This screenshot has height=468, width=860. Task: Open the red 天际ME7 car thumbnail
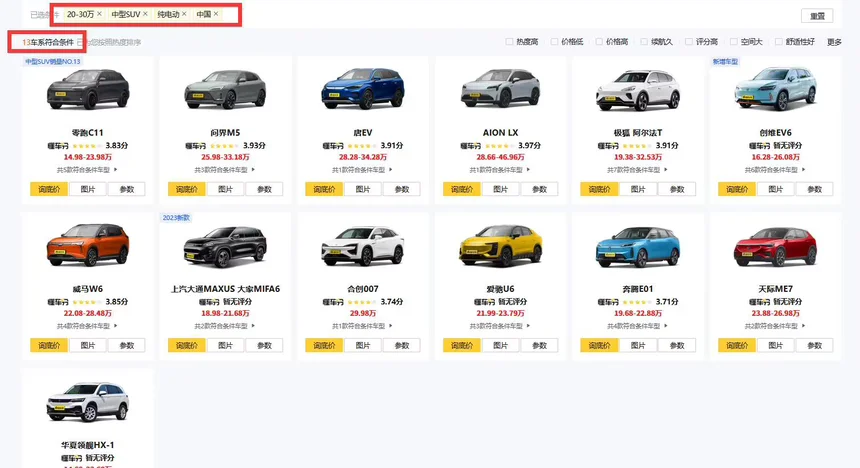[776, 247]
